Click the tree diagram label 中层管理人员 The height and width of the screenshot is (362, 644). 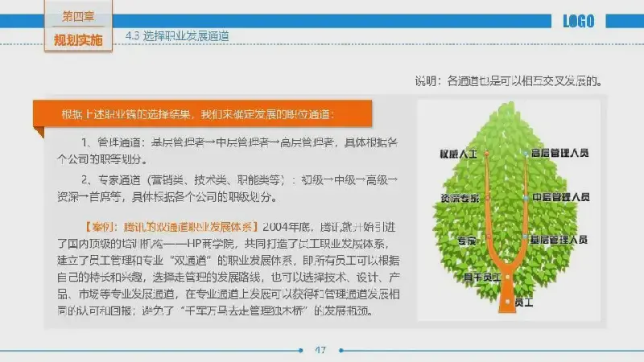561,197
